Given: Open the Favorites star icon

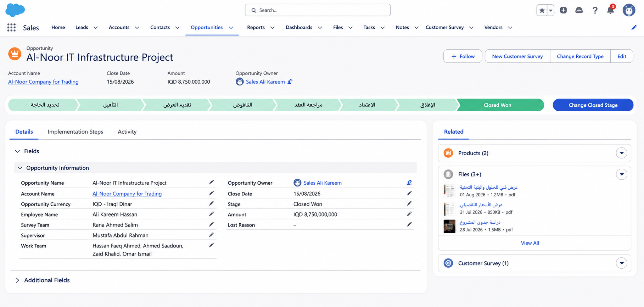Looking at the screenshot, I should click(x=542, y=10).
